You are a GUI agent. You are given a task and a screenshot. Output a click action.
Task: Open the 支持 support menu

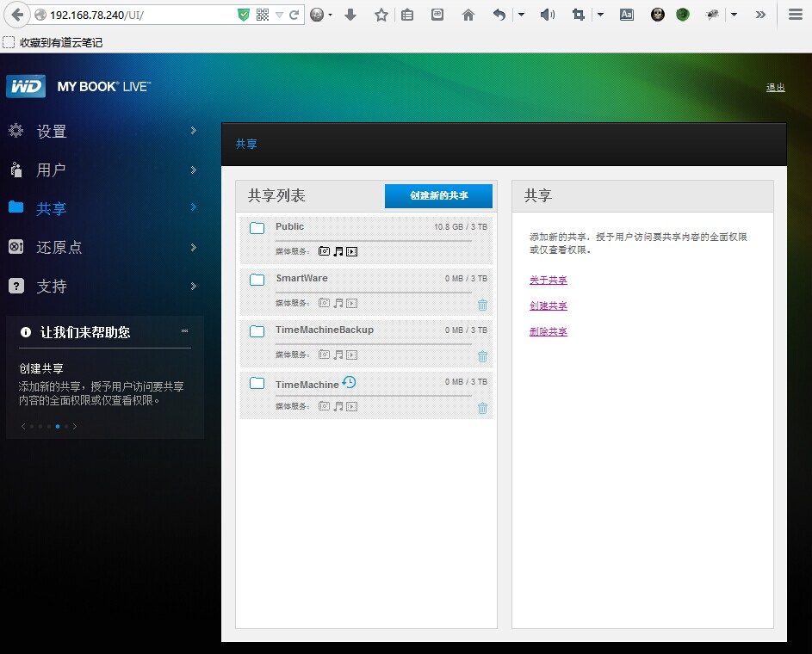(x=52, y=286)
